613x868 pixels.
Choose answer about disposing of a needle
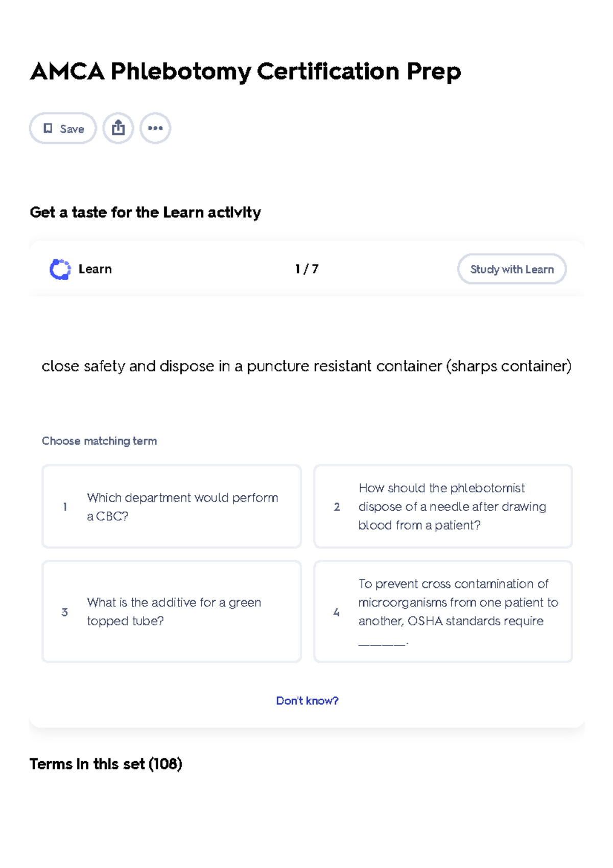click(443, 507)
